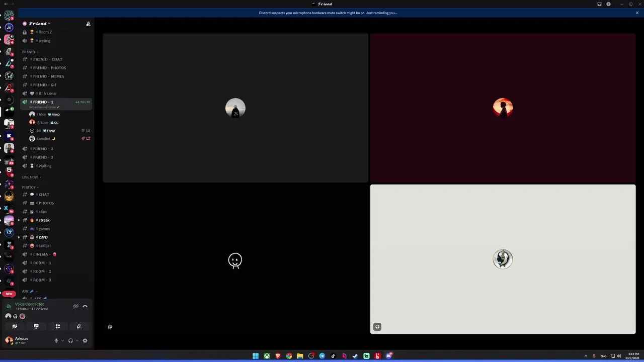The image size is (644, 362).
Task: Select I Nice in voice member list
Action: [x=59, y=115]
